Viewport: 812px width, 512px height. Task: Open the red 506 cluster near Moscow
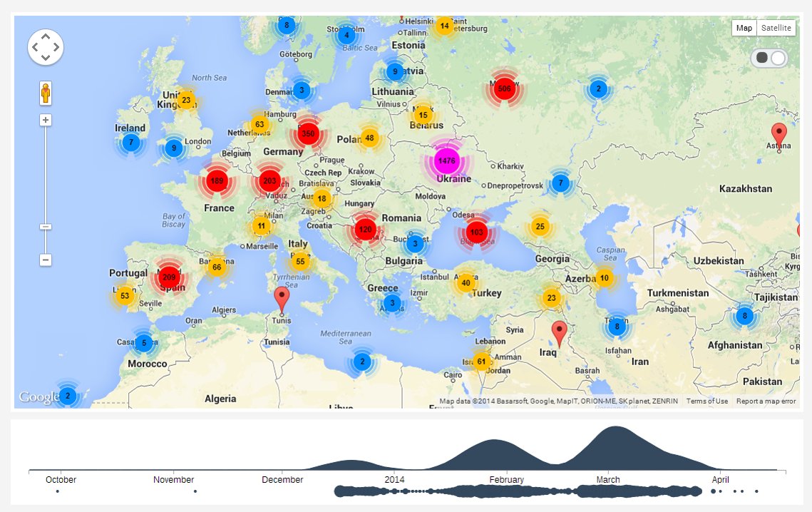(504, 88)
